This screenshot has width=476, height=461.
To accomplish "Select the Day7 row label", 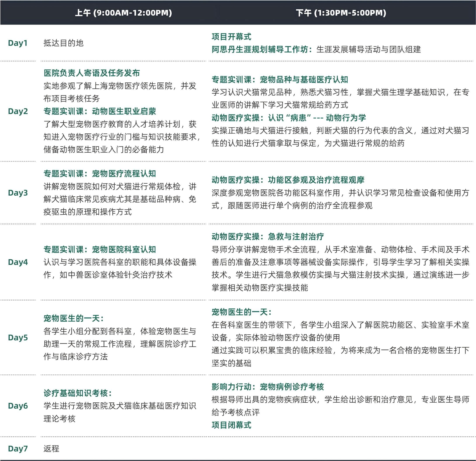I will click(18, 449).
